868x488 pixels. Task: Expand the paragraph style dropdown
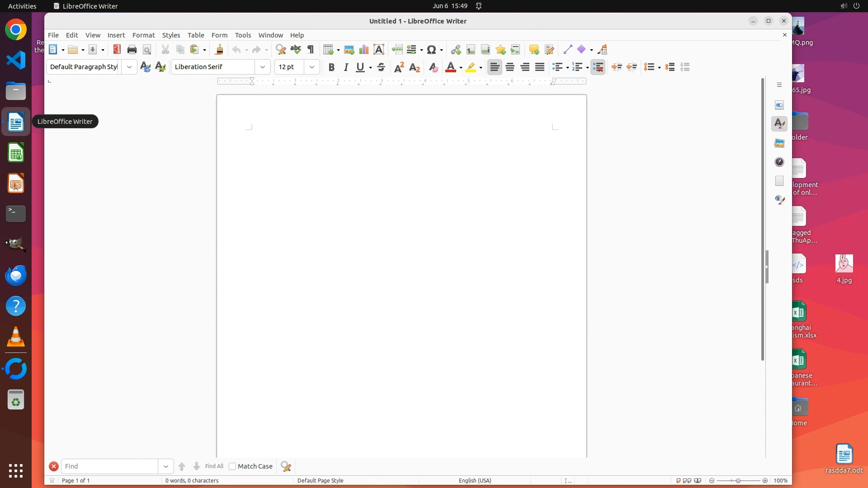(x=129, y=67)
